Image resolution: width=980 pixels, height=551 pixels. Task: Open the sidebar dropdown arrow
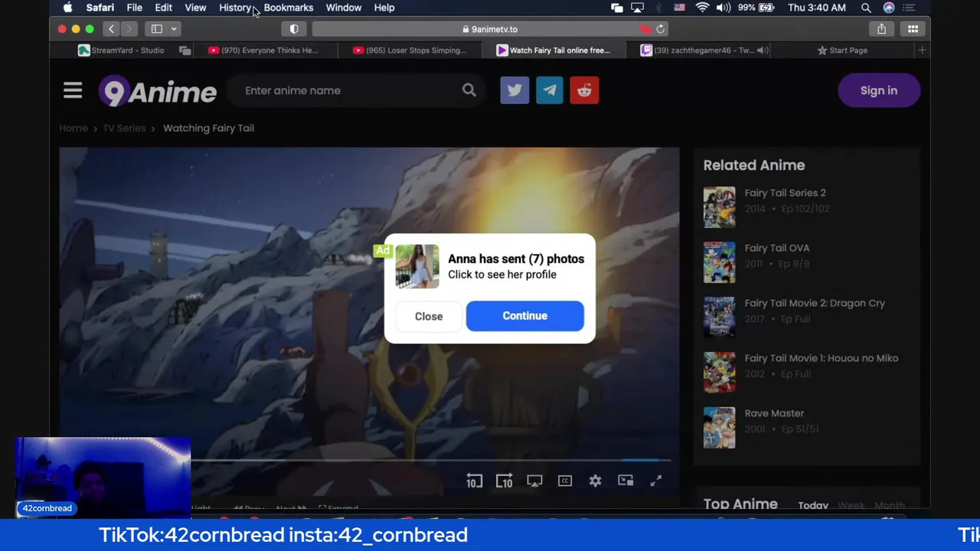click(x=174, y=29)
